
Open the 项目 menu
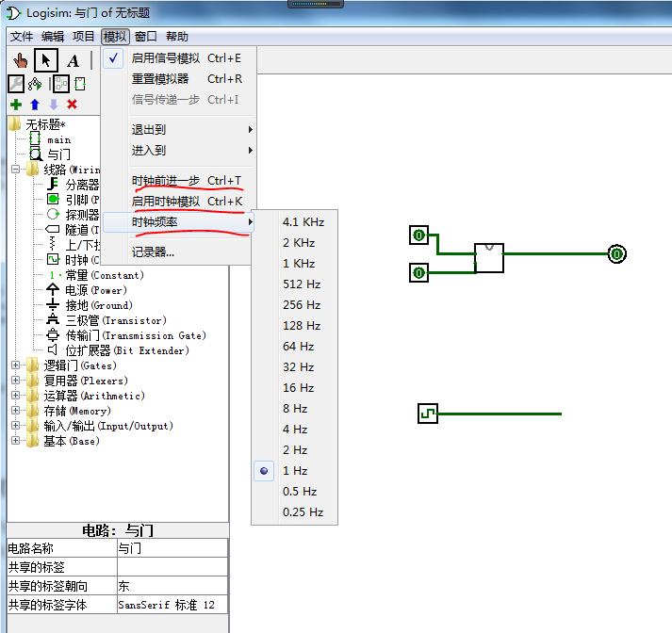83,37
